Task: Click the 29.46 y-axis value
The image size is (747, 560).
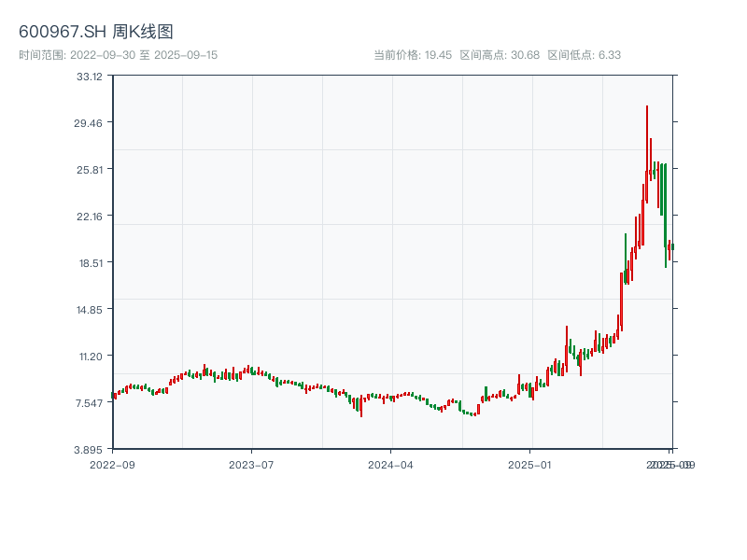Action: pyautogui.click(x=88, y=123)
